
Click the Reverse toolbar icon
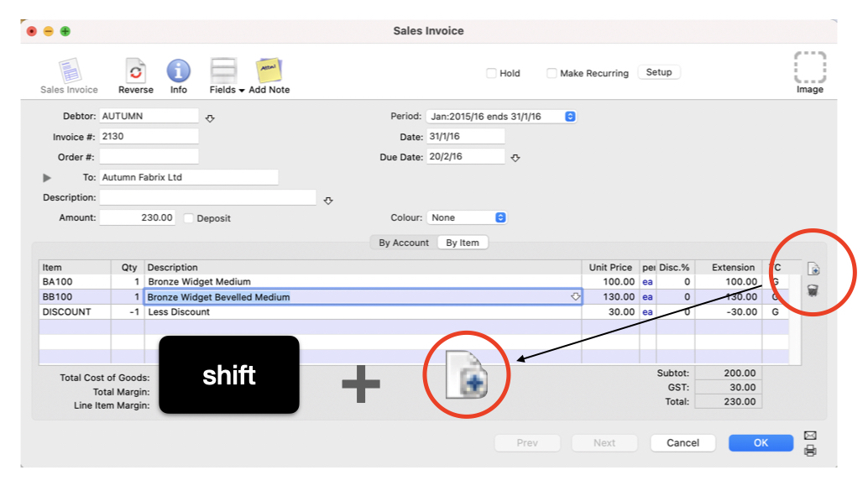tap(136, 76)
